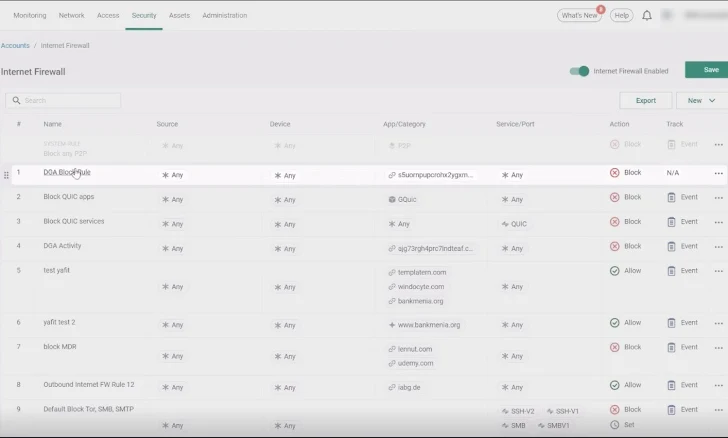Open three-dot options for yafit test 2
Screen dimensions: 728x438
(x=718, y=323)
